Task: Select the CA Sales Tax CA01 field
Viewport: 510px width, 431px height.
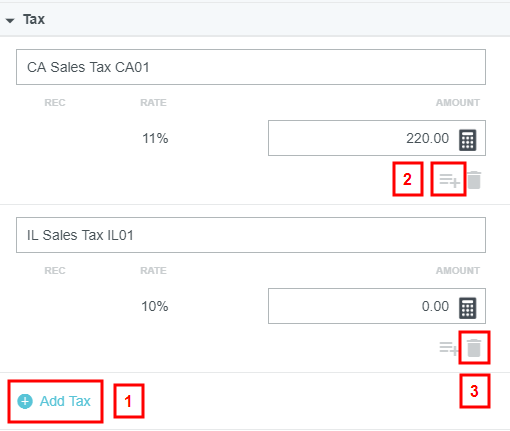Action: (251, 67)
